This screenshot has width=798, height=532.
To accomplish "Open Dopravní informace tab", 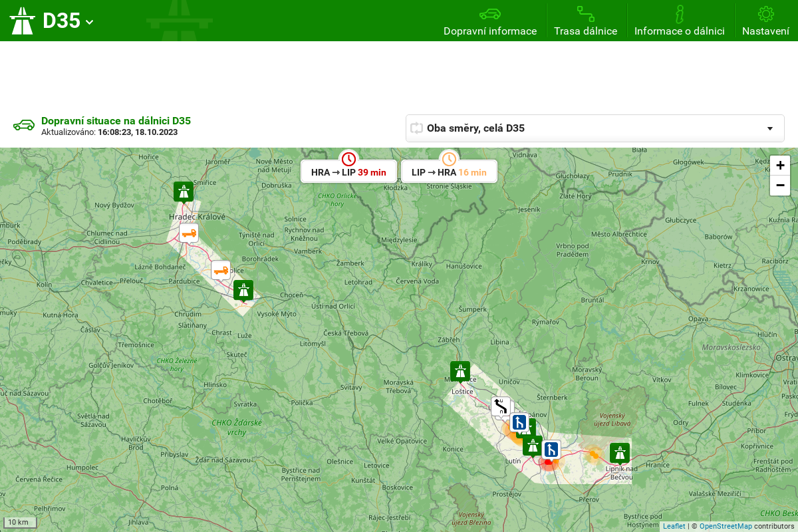I will click(x=489, y=21).
